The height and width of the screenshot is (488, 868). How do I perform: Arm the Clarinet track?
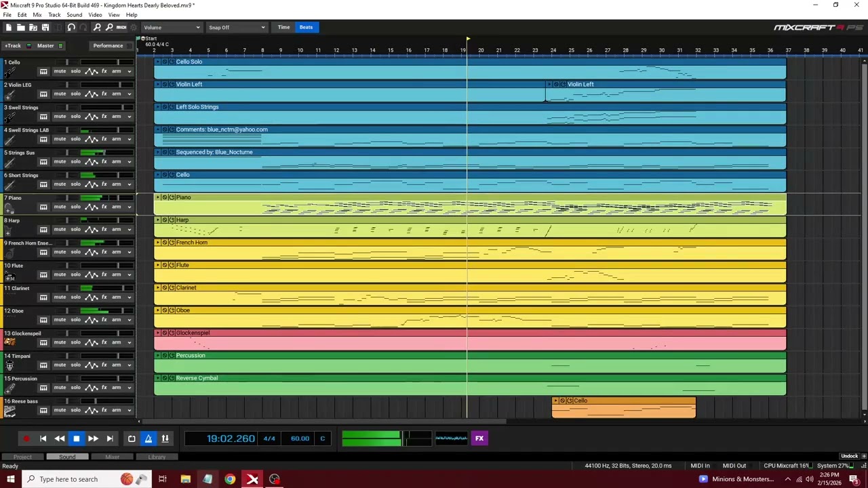117,297
